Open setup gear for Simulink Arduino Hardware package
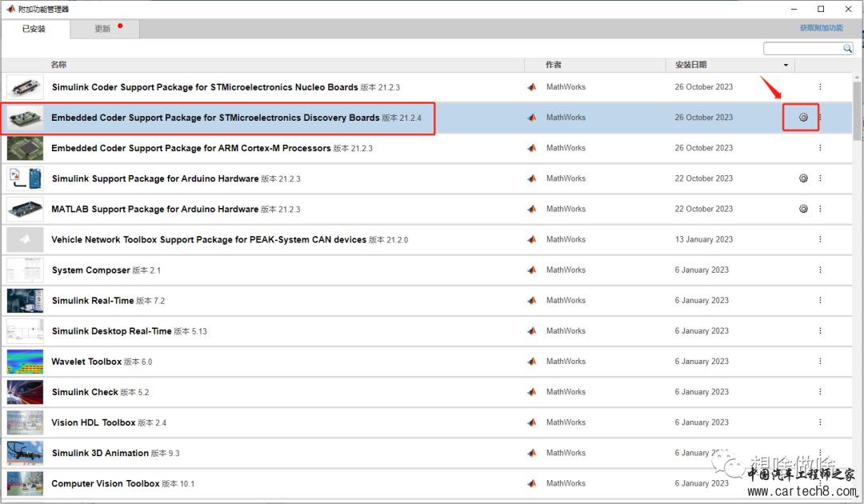 point(803,178)
